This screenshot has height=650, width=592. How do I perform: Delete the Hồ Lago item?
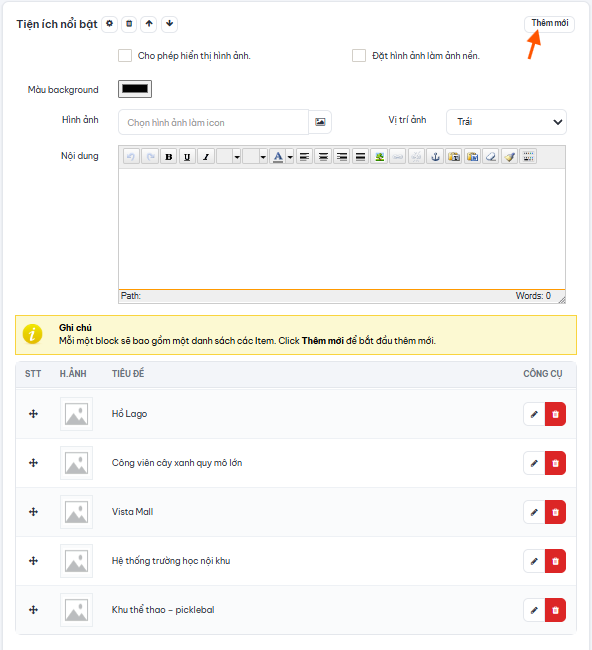pyautogui.click(x=556, y=414)
